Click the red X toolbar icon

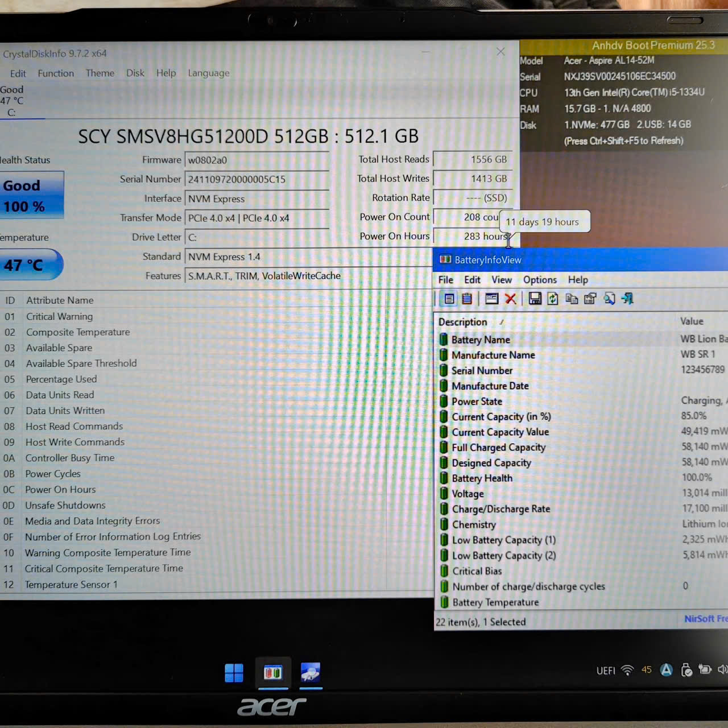coord(511,299)
